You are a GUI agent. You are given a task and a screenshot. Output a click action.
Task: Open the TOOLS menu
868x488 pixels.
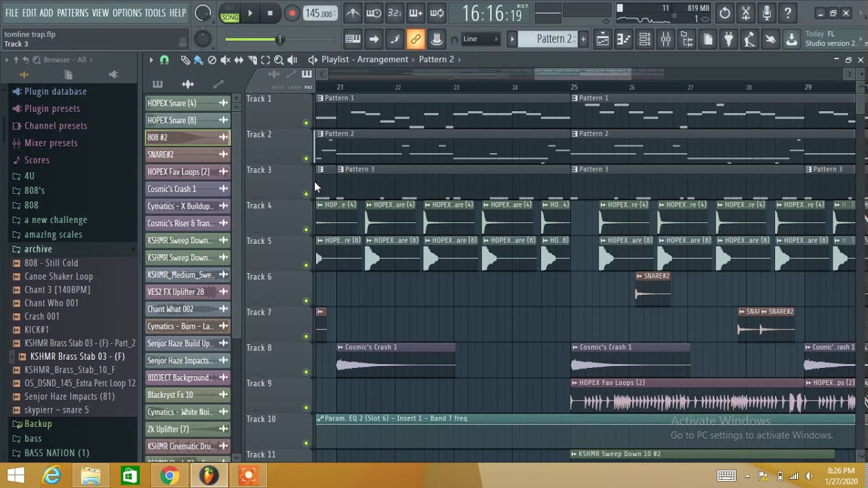155,13
